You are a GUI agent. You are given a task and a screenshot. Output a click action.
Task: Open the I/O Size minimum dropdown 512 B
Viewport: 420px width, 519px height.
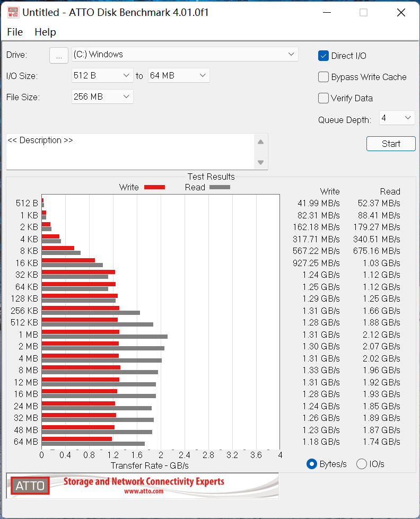click(x=102, y=75)
